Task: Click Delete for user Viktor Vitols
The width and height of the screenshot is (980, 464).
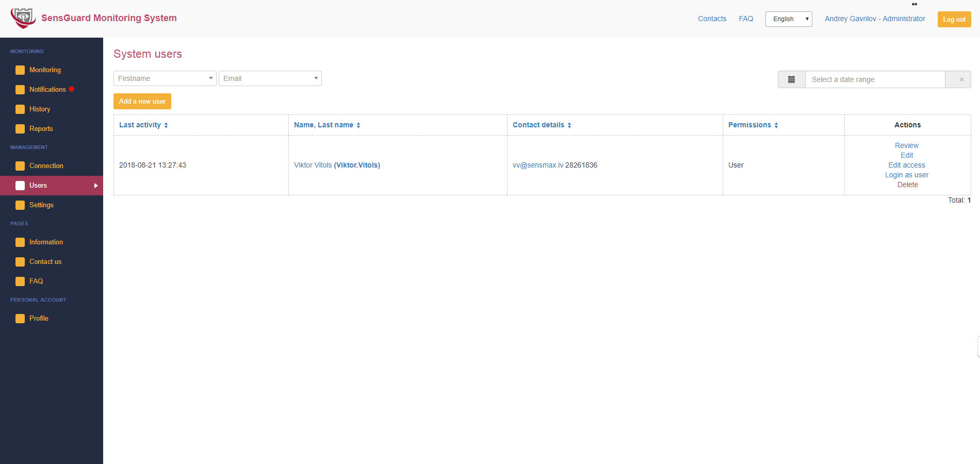Action: (907, 185)
